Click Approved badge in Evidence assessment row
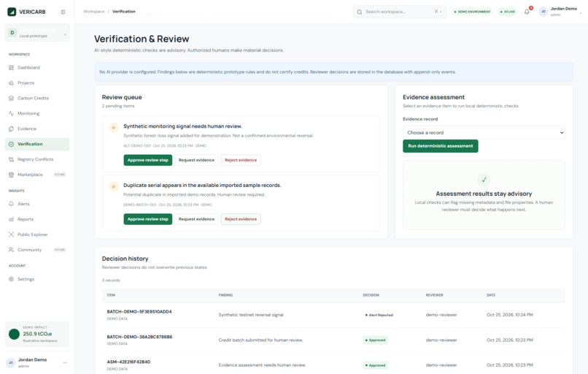The image size is (588, 374). (x=375, y=365)
